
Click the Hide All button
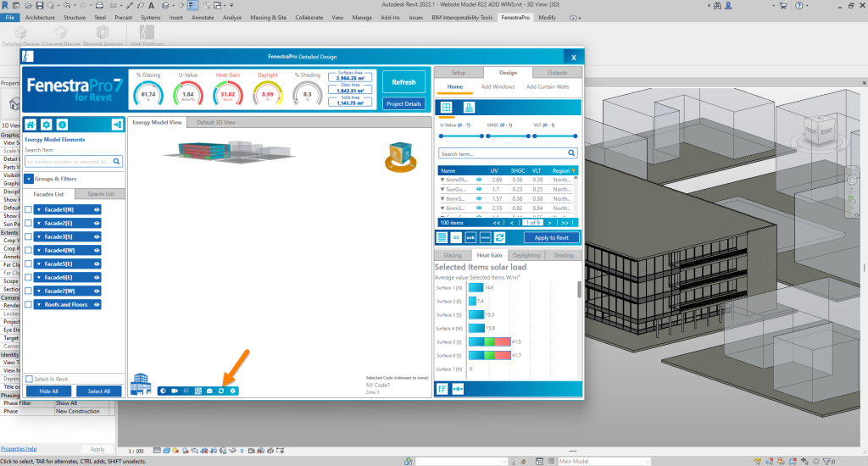point(48,391)
